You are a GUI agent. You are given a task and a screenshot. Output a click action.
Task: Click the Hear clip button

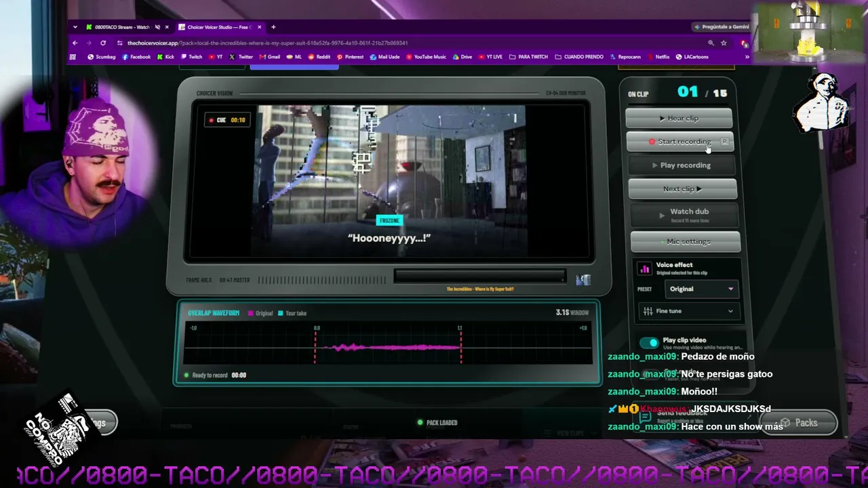(679, 118)
